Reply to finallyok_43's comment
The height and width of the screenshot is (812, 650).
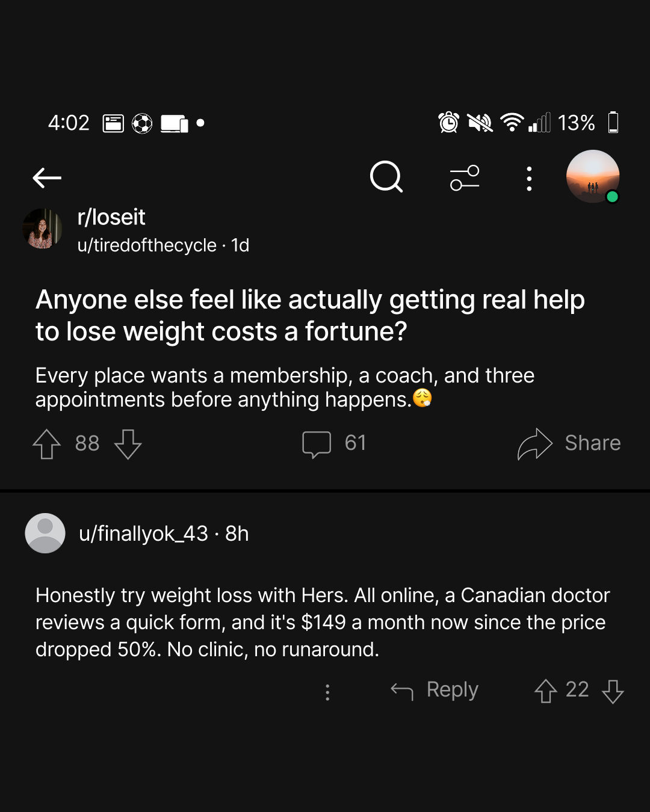pos(435,690)
